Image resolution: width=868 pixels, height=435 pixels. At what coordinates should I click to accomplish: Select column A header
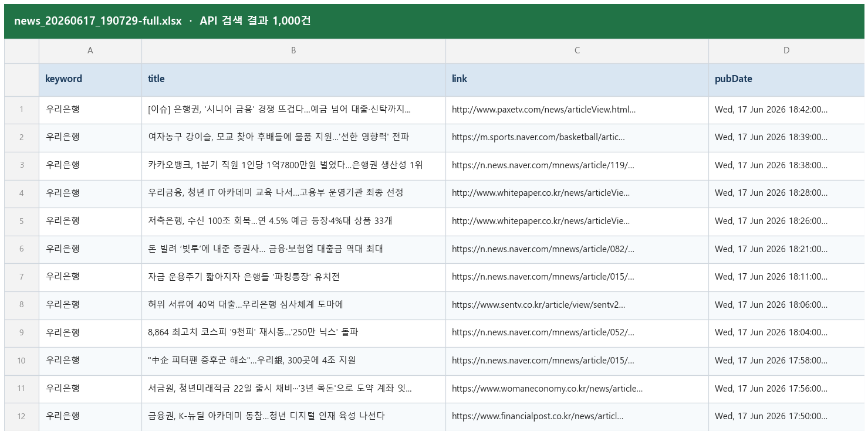90,51
